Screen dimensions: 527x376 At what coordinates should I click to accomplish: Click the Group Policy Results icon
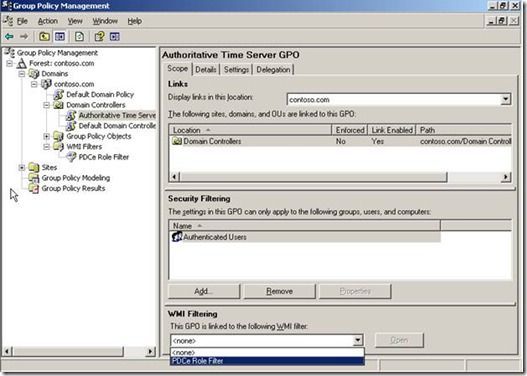tap(34, 188)
